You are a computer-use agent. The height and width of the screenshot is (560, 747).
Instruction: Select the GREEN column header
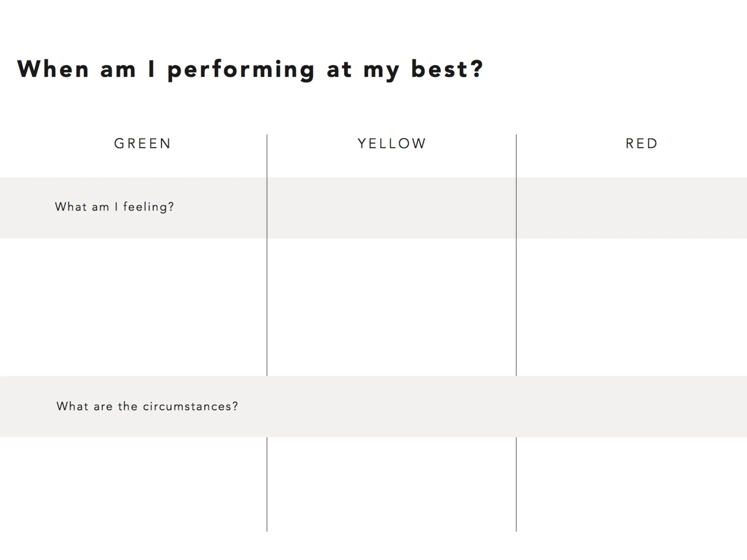143,143
